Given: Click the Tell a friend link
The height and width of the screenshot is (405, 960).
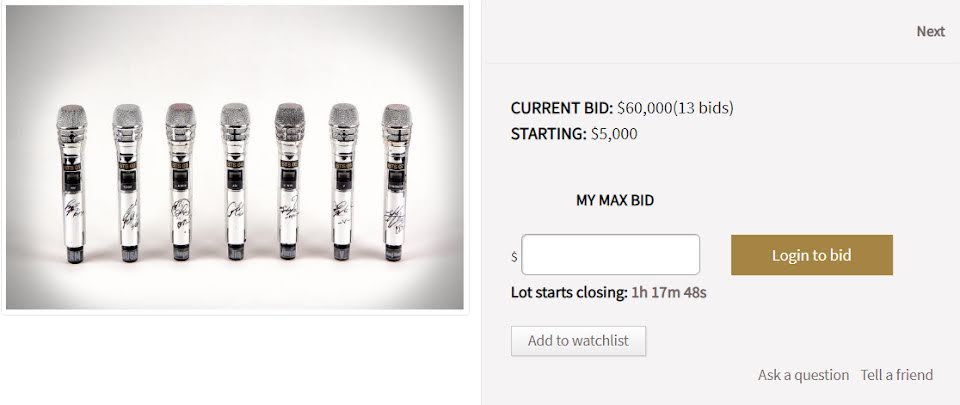Looking at the screenshot, I should 896,375.
